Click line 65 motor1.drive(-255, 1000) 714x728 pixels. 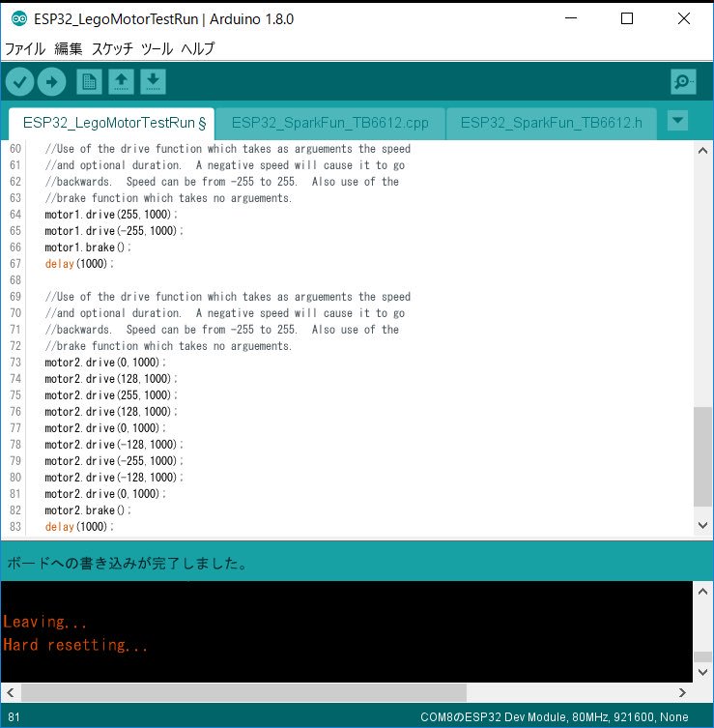click(114, 231)
